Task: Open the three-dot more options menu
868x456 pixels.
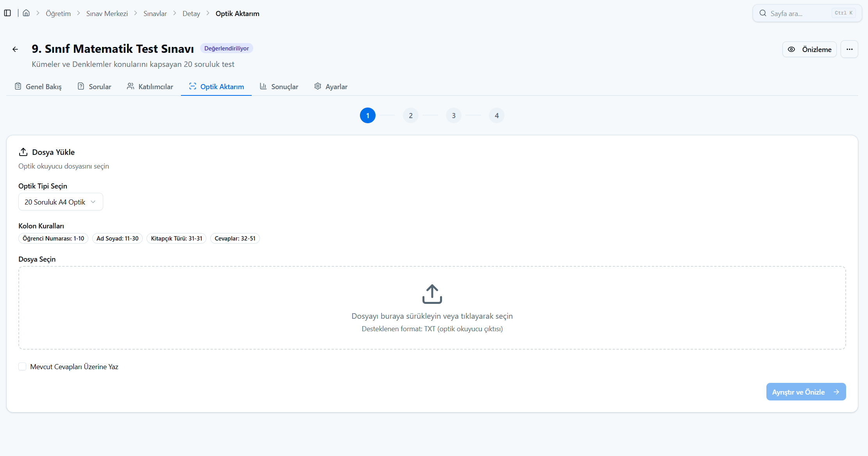Action: click(849, 49)
